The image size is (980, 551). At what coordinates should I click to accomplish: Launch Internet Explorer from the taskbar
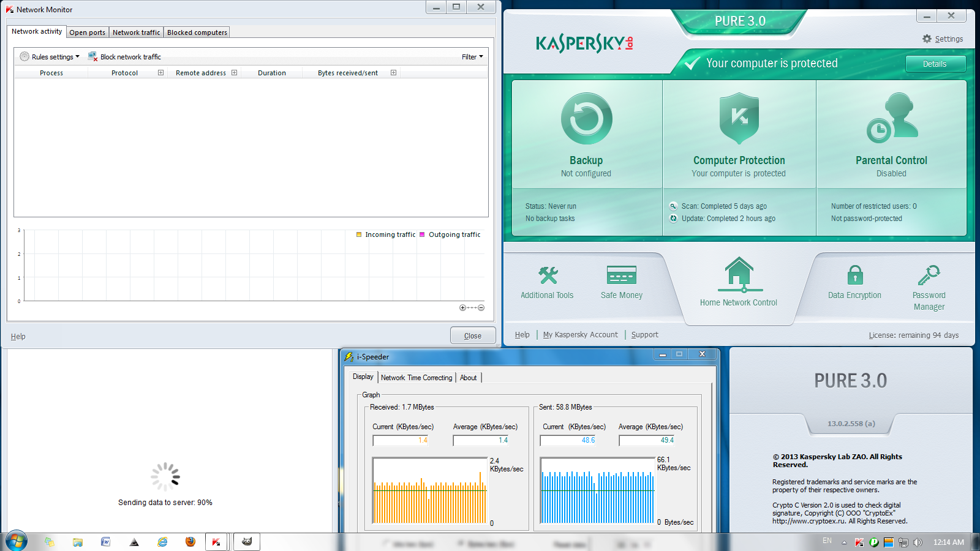(x=162, y=542)
